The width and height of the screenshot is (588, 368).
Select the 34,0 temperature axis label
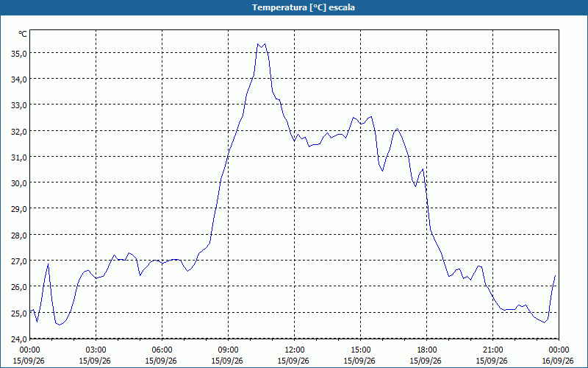[x=19, y=79]
